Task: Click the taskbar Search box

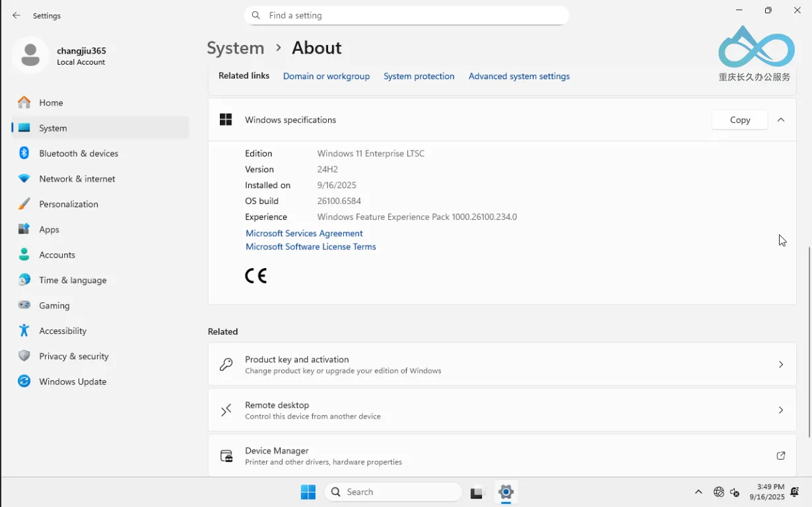Action: click(393, 492)
